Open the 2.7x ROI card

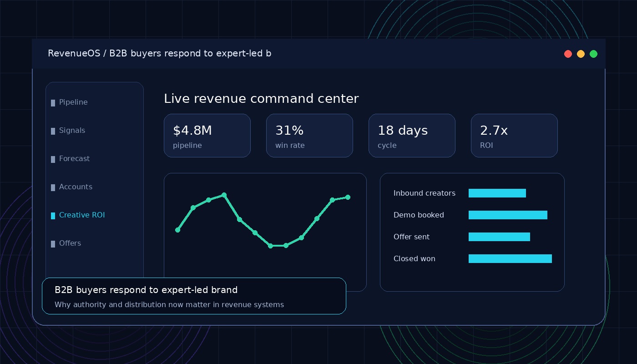click(x=514, y=136)
